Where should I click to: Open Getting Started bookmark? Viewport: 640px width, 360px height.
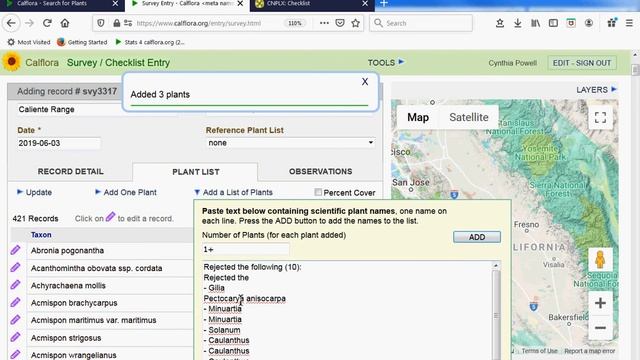pyautogui.click(x=82, y=42)
